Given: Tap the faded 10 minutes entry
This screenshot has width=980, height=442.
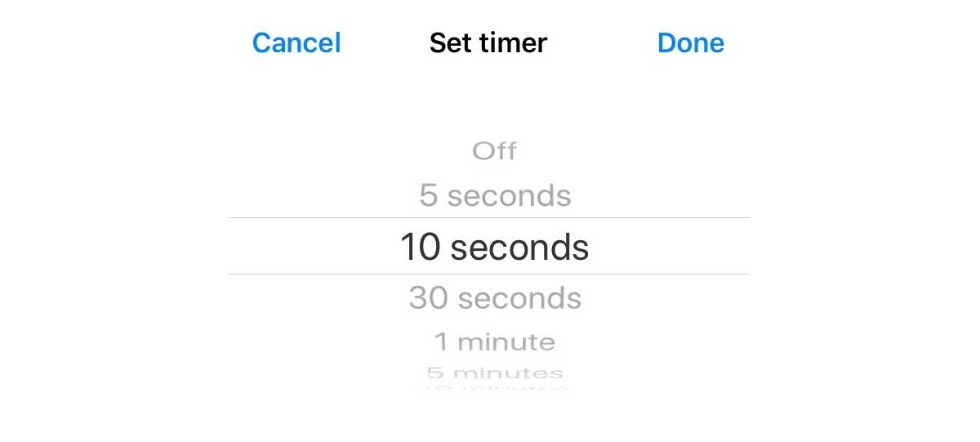Looking at the screenshot, I should 495,387.
